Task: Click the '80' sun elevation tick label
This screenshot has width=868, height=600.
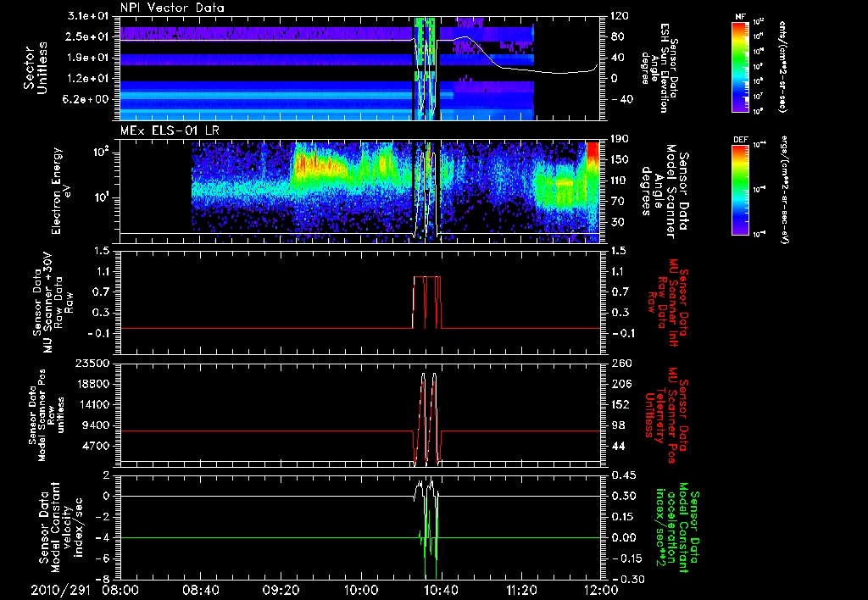Action: (618, 36)
